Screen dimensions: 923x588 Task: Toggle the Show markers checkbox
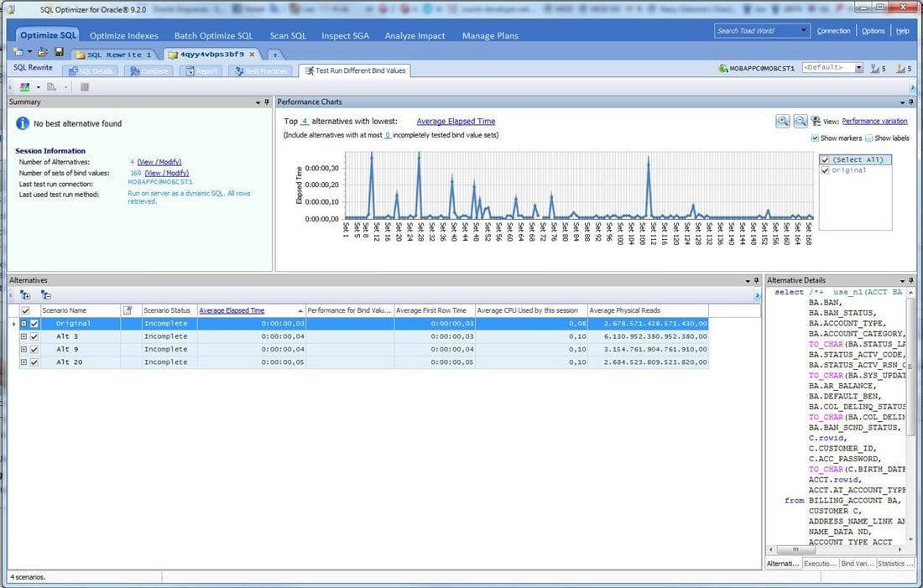tap(816, 138)
